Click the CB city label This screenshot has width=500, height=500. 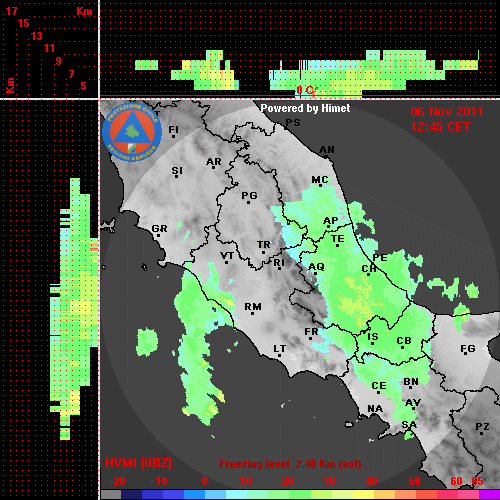click(404, 342)
